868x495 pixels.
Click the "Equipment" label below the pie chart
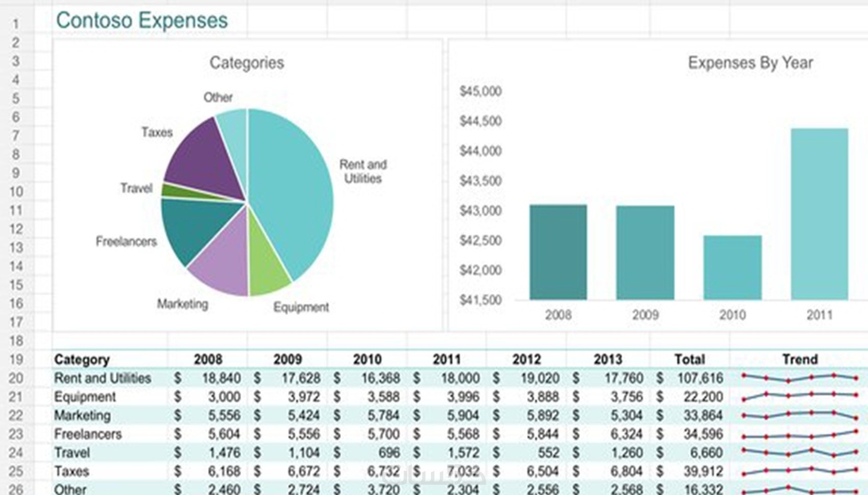(301, 307)
